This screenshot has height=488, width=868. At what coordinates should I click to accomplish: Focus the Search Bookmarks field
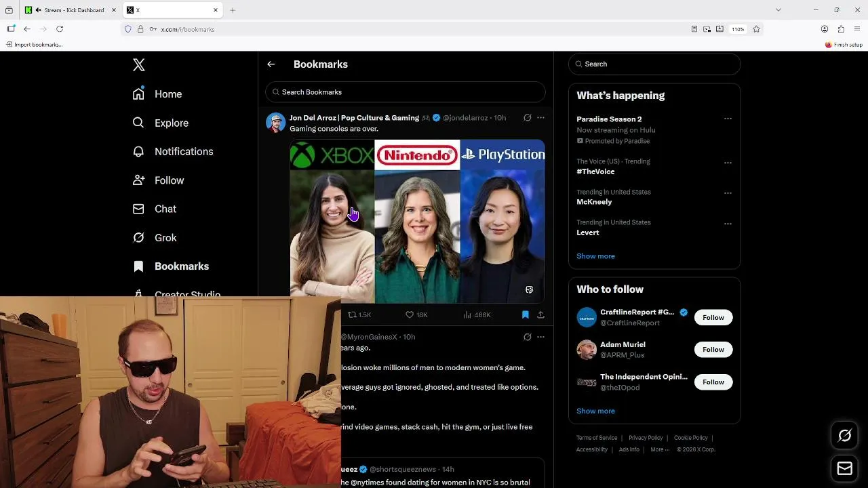[406, 92]
